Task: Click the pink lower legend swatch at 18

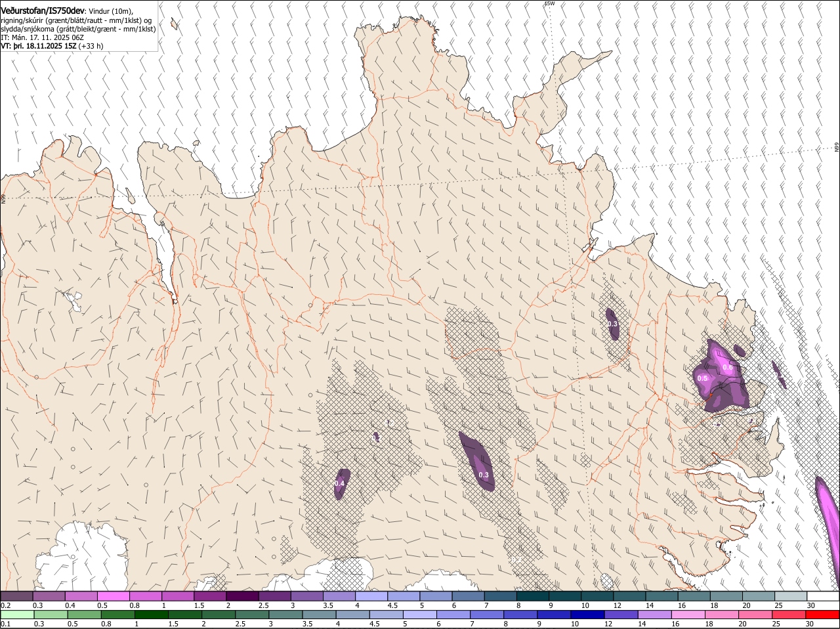Action: [x=723, y=615]
